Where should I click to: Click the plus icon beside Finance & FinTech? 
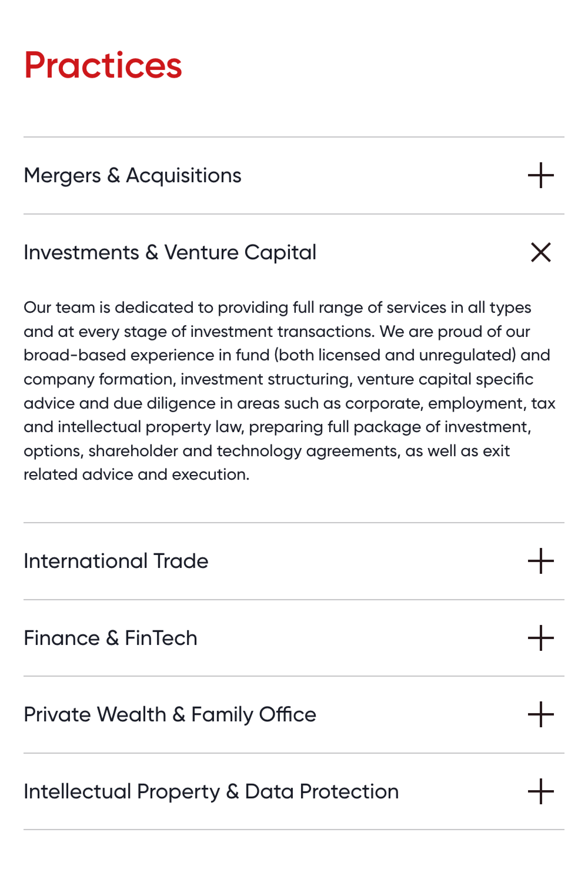(540, 638)
